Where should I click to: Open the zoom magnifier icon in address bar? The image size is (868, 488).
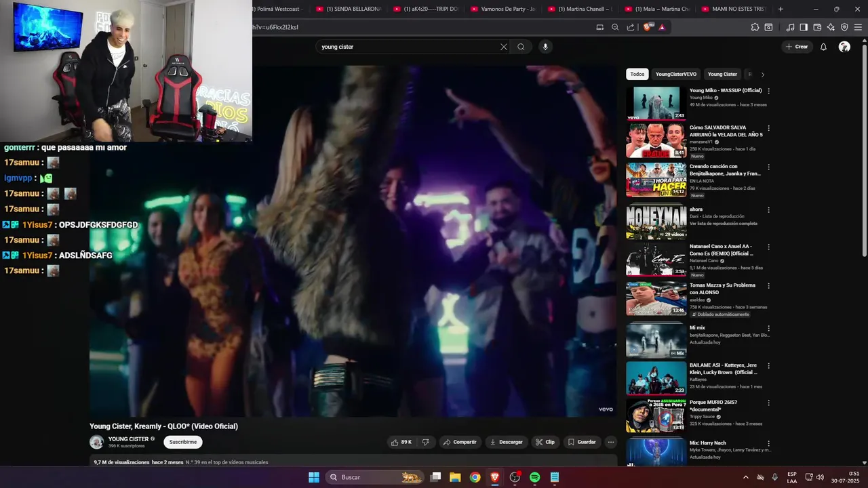click(615, 27)
